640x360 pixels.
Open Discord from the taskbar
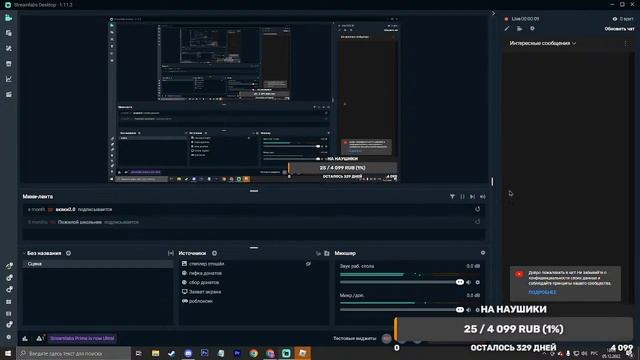(x=188, y=353)
